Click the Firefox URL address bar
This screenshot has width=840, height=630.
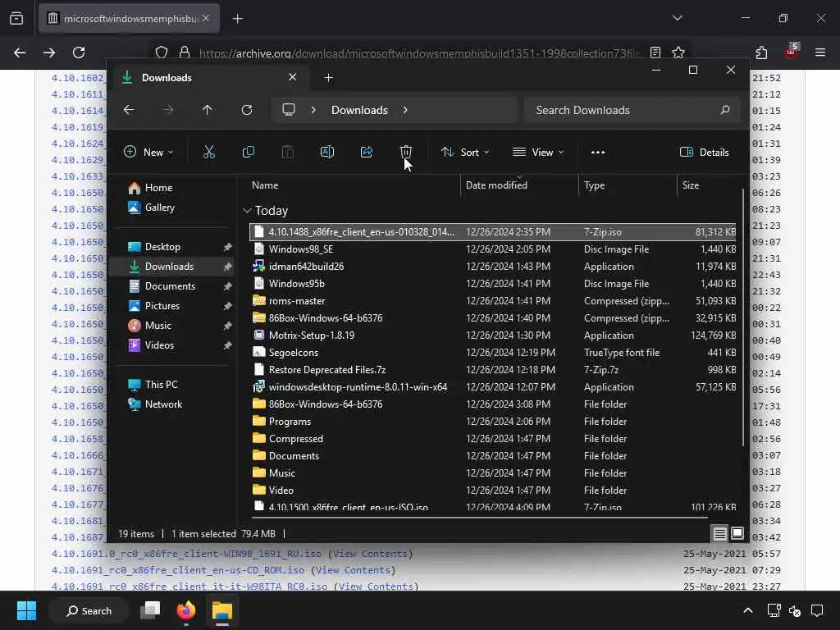[x=418, y=52]
